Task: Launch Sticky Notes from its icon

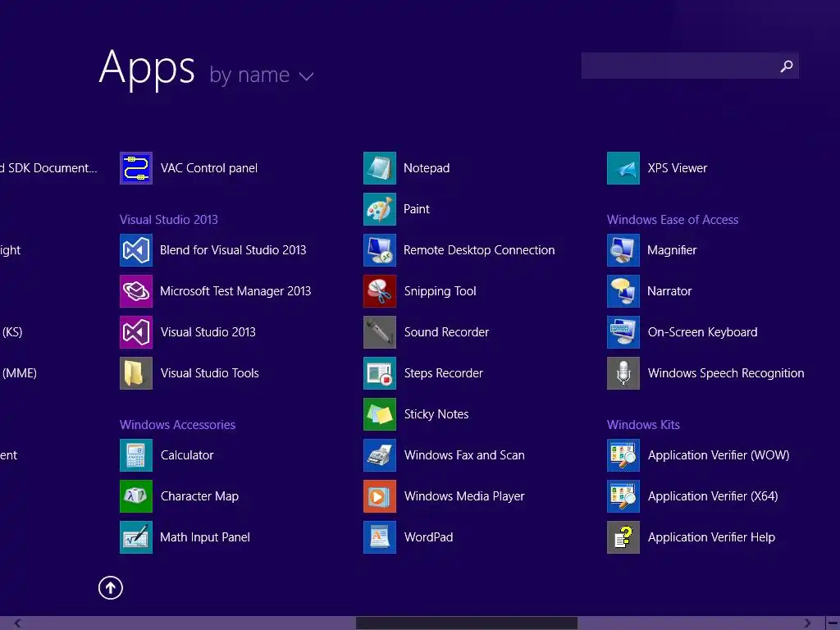Action: 380,414
